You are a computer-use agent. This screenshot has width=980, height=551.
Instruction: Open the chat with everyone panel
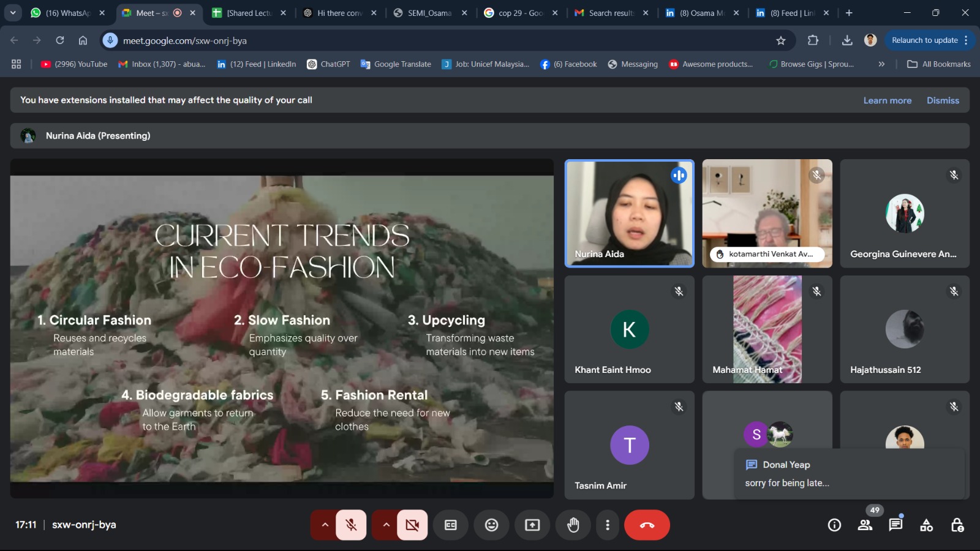(x=895, y=525)
